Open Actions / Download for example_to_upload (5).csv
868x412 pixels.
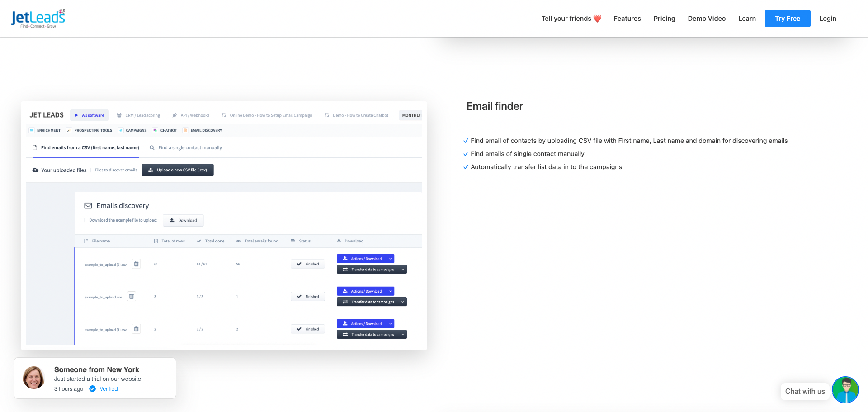(365, 259)
